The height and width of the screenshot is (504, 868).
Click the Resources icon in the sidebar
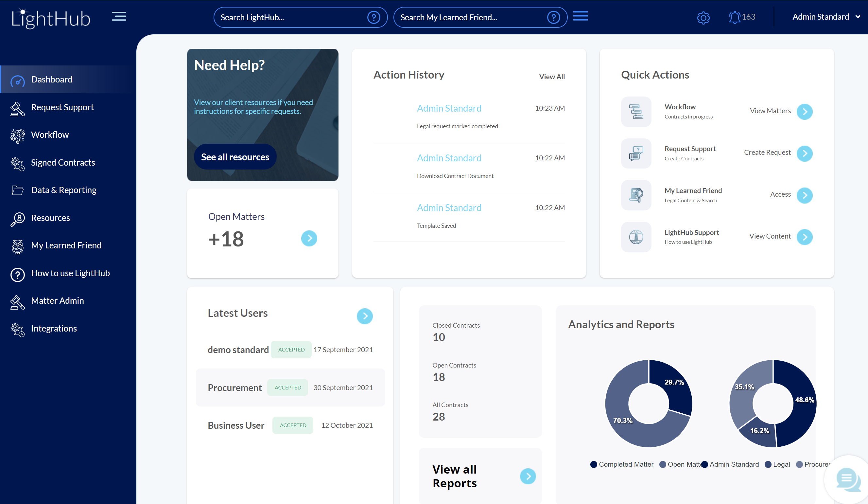(18, 219)
